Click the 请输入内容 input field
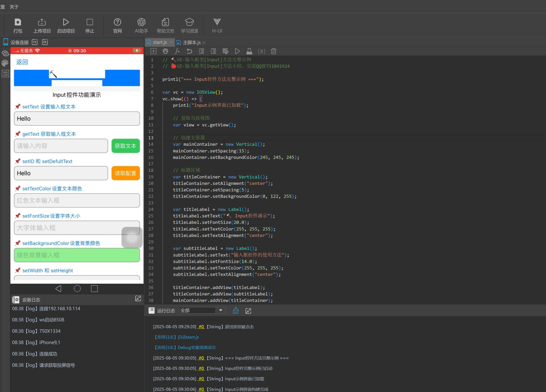 coord(61,146)
